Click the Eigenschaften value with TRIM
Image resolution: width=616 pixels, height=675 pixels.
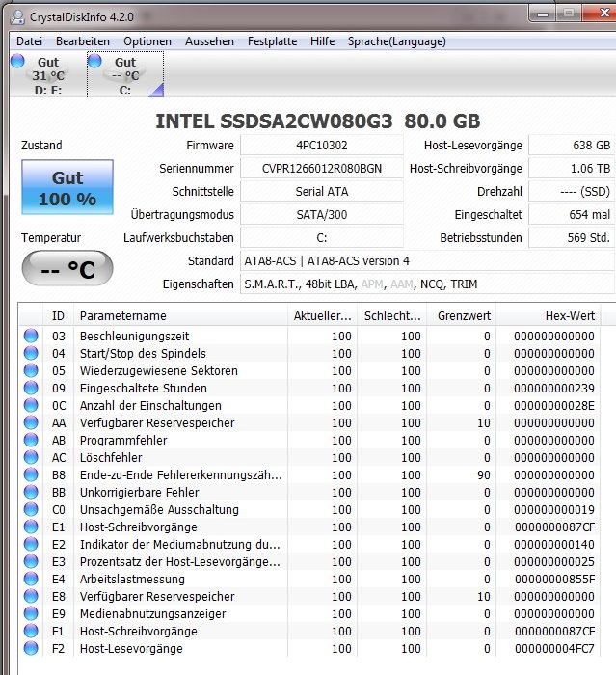click(x=427, y=284)
